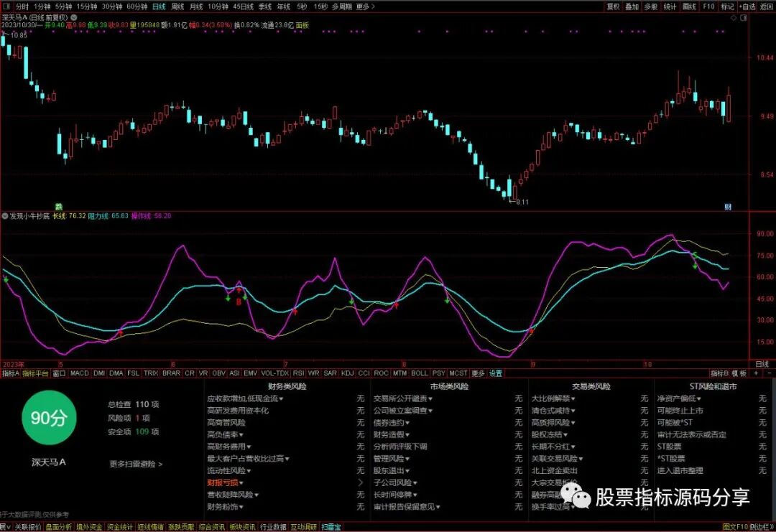Expand the 高负债率 risk item

coord(225,434)
